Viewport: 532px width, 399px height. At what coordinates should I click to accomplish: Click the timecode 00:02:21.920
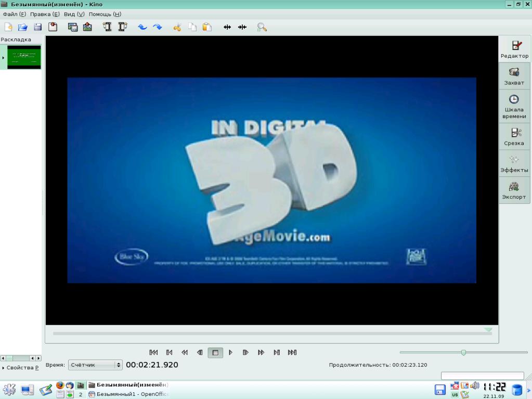pyautogui.click(x=152, y=365)
